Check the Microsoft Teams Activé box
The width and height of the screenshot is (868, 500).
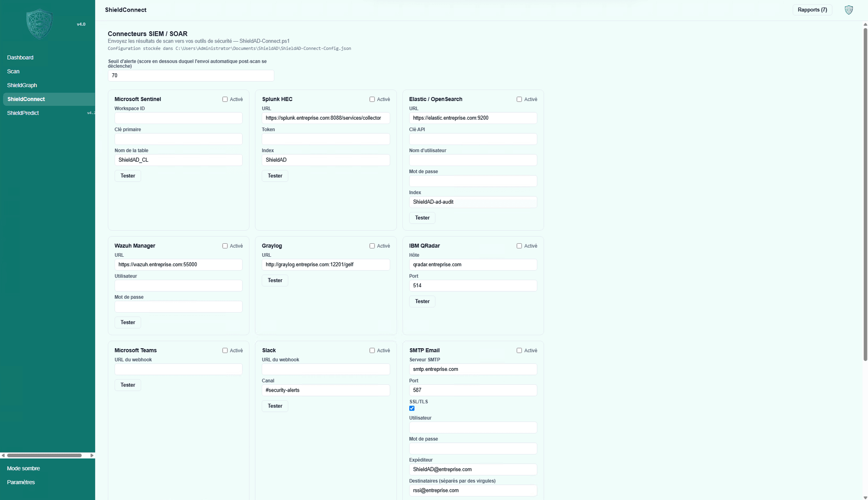[225, 350]
